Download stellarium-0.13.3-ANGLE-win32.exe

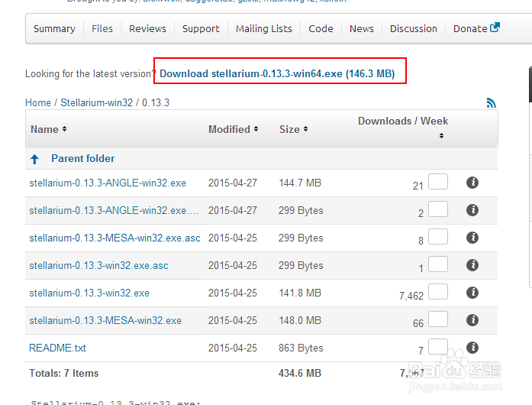(x=108, y=183)
